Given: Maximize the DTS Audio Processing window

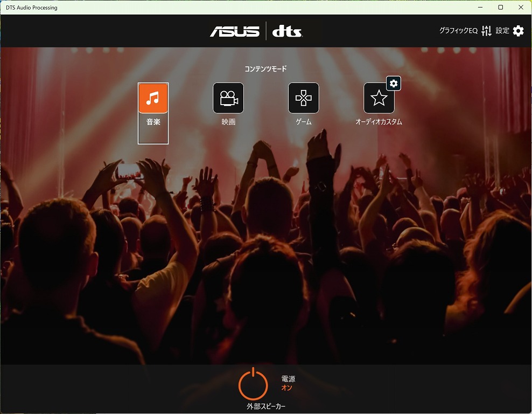Looking at the screenshot, I should point(500,8).
